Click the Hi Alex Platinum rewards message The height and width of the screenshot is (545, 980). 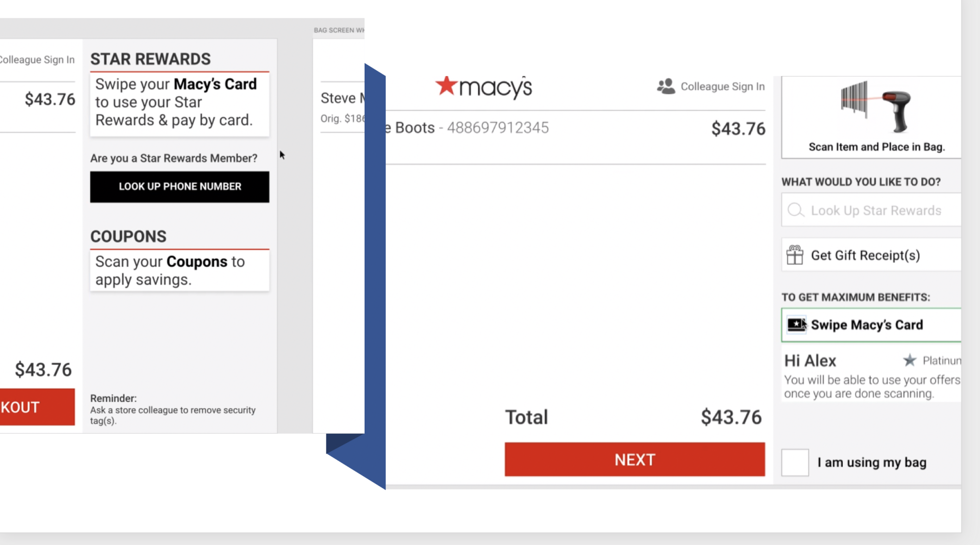click(x=871, y=375)
